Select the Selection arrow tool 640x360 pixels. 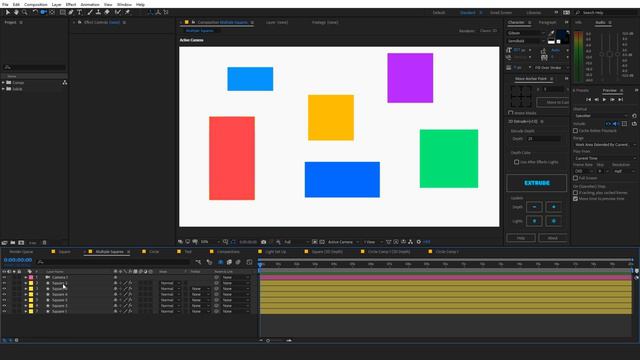(x=7, y=12)
